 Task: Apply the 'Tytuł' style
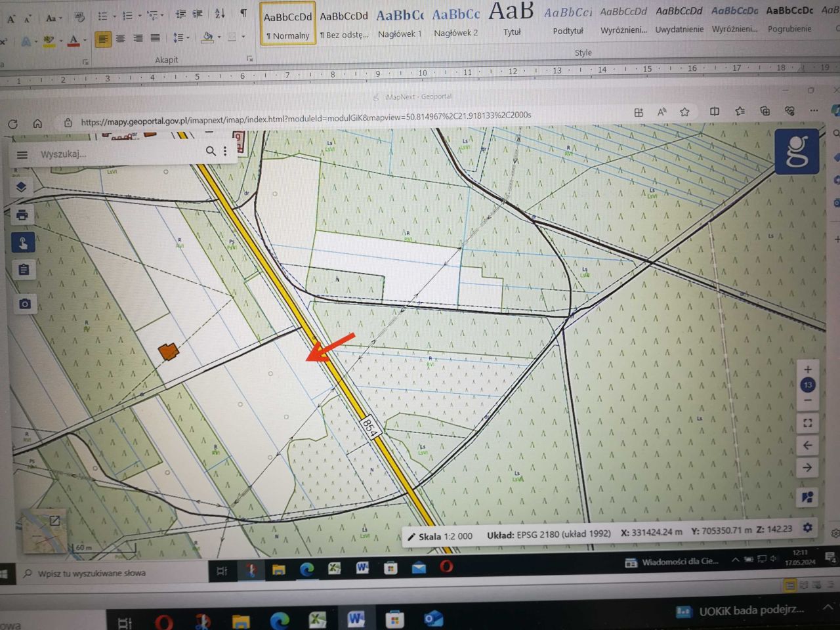click(x=512, y=20)
